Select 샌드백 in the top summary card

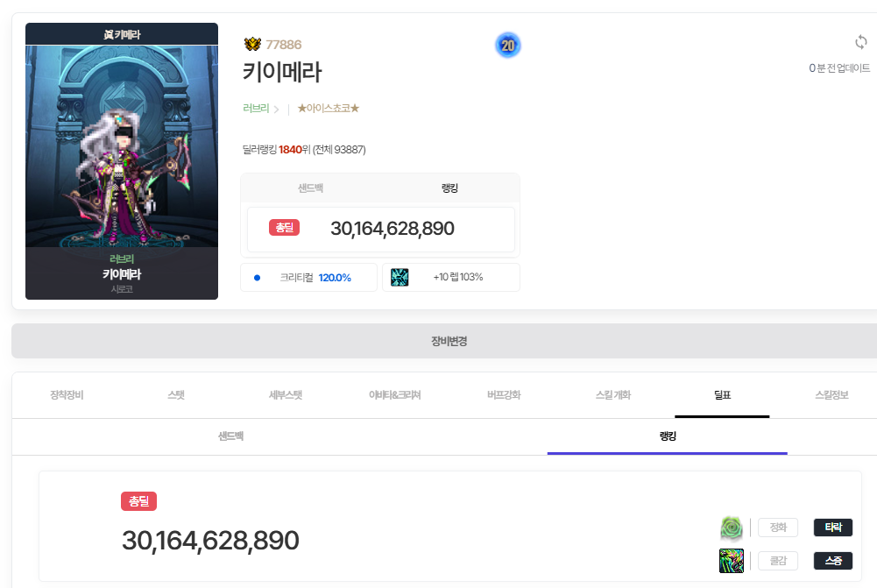(310, 188)
